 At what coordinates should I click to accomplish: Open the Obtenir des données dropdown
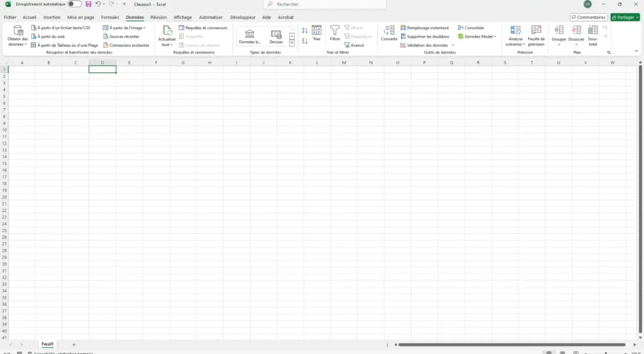[18, 36]
